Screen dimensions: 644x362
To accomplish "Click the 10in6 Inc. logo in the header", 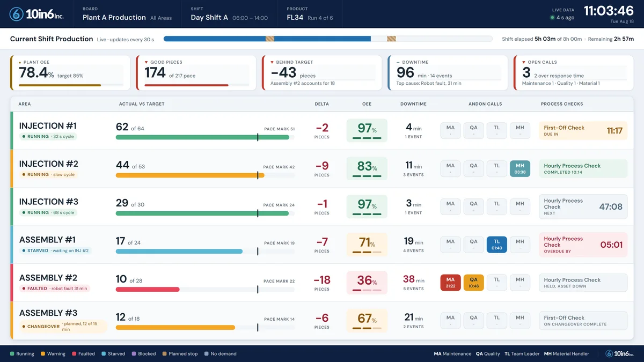I will (36, 14).
